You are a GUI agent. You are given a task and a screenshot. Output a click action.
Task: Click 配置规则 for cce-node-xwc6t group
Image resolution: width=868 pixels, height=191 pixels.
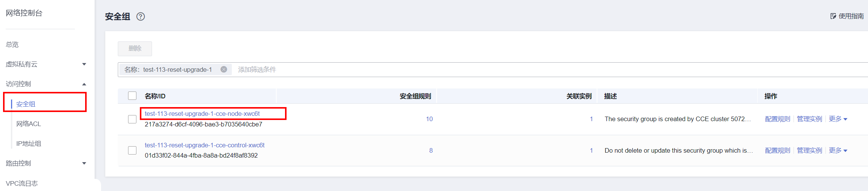tap(778, 119)
